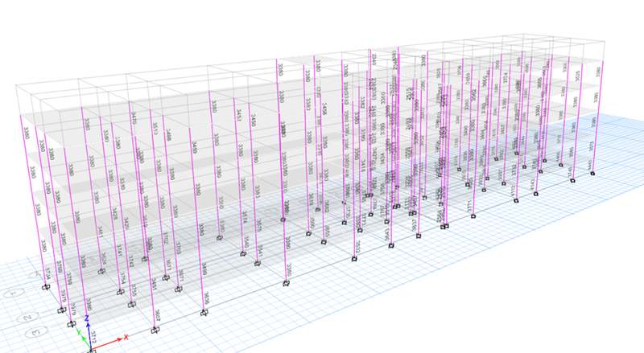Viewport: 644px width, 353px height.
Task: Select column value 3742
Action: (x=131, y=261)
